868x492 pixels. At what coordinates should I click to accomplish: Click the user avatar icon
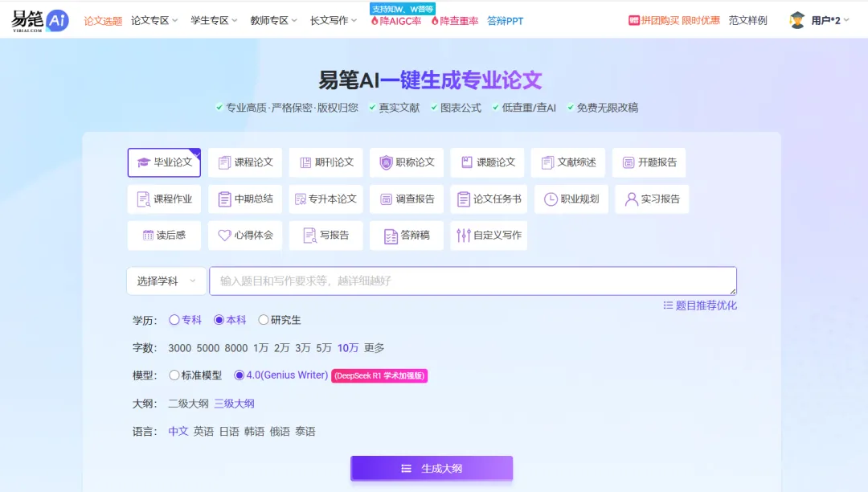797,20
